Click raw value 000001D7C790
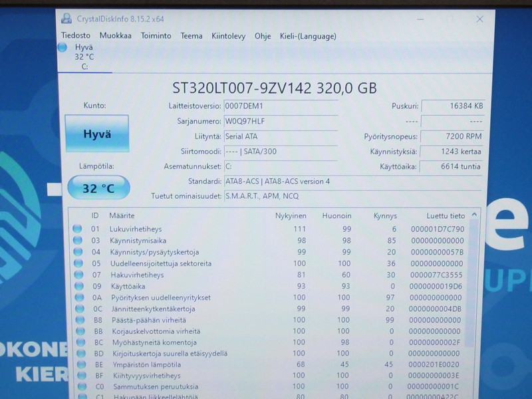The image size is (532, 399). point(438,229)
